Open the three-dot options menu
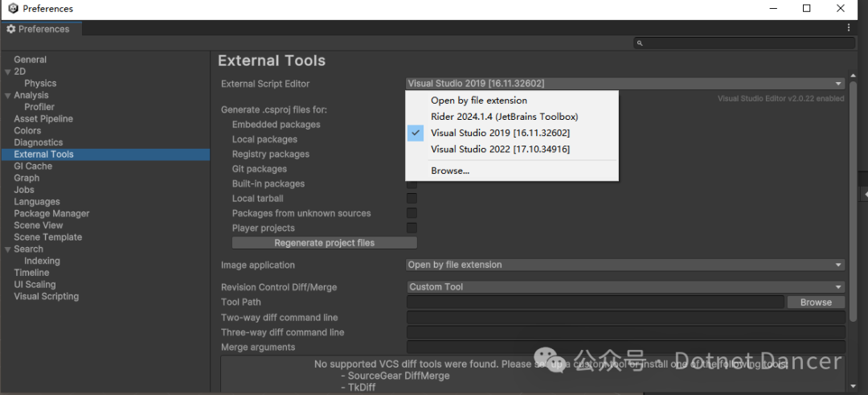 pyautogui.click(x=849, y=27)
